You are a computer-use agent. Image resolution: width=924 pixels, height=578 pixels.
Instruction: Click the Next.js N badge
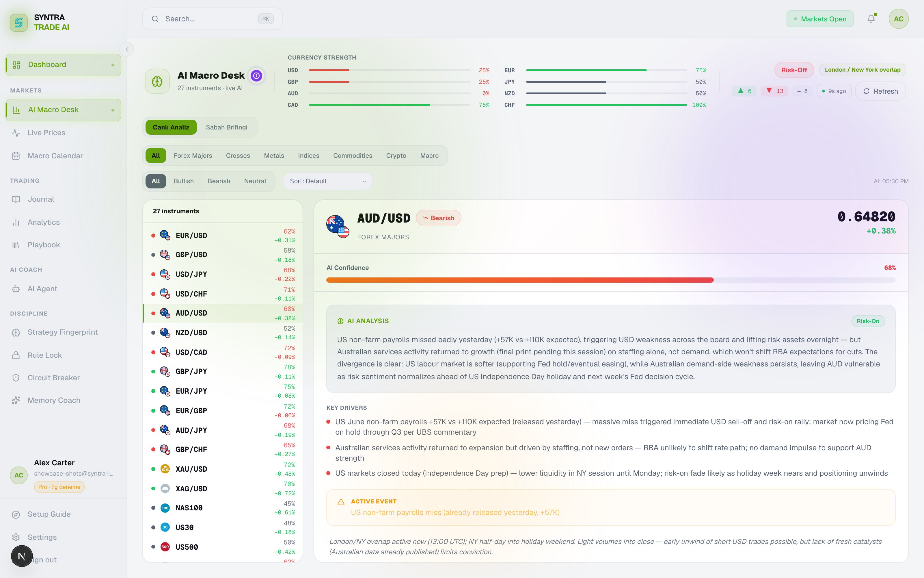pos(22,556)
